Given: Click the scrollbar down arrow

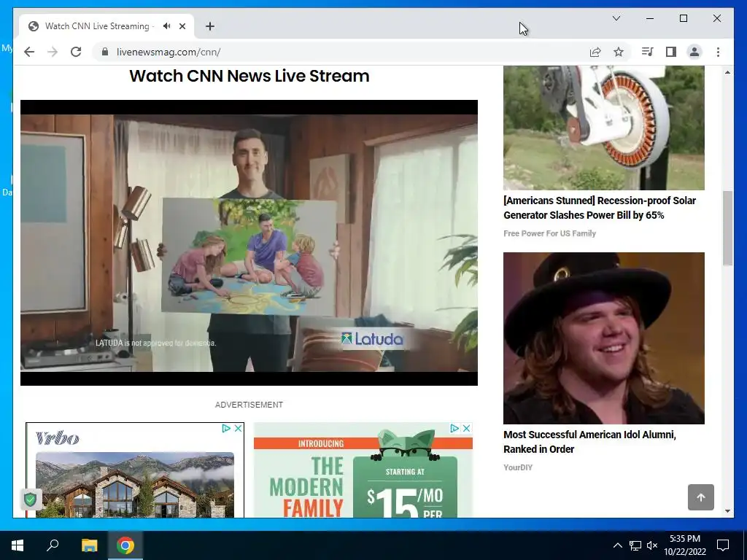Looking at the screenshot, I should point(727,511).
